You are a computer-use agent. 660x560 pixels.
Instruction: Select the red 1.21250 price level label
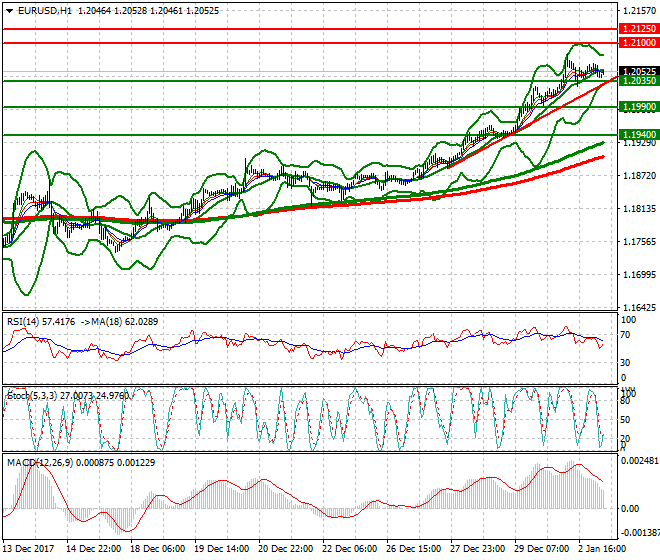(x=639, y=29)
